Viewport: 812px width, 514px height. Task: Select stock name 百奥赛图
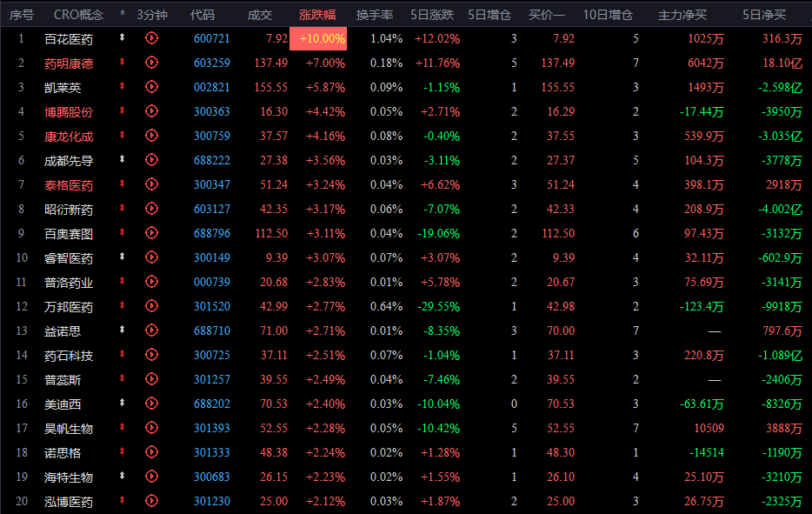click(69, 234)
